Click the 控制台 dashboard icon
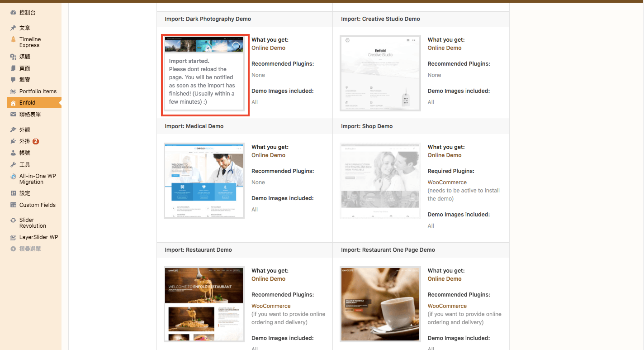Image resolution: width=644 pixels, height=350 pixels. coord(13,13)
